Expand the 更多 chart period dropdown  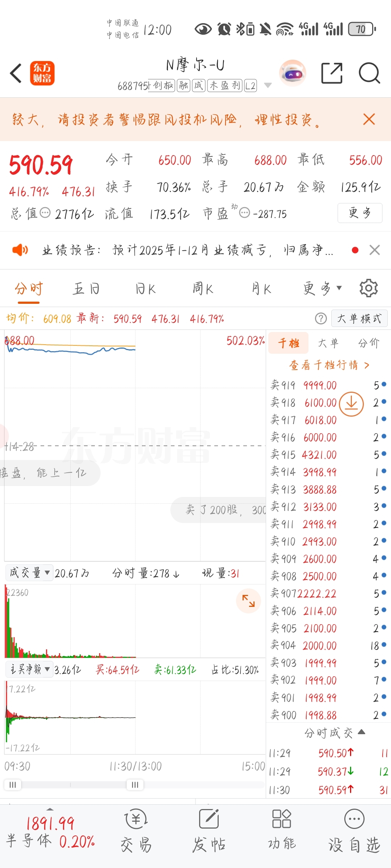(322, 289)
